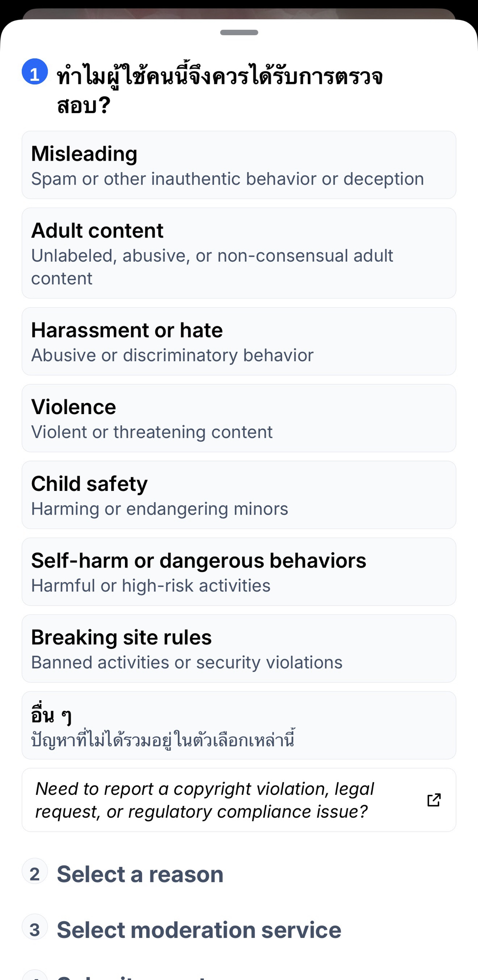This screenshot has height=980, width=478.
Task: Choose Self-harm or dangerous behaviors
Action: [x=239, y=571]
